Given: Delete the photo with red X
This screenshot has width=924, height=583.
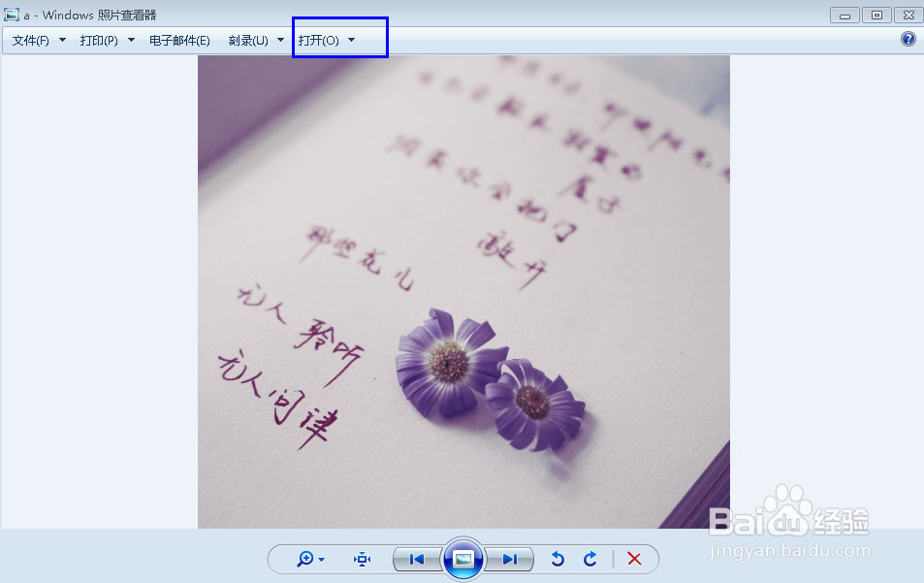Looking at the screenshot, I should point(634,559).
